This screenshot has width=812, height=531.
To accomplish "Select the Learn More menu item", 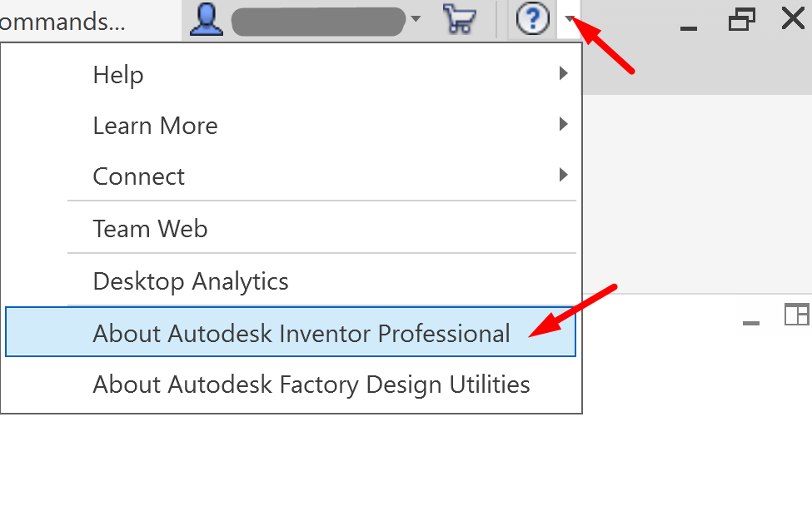I will tap(155, 126).
